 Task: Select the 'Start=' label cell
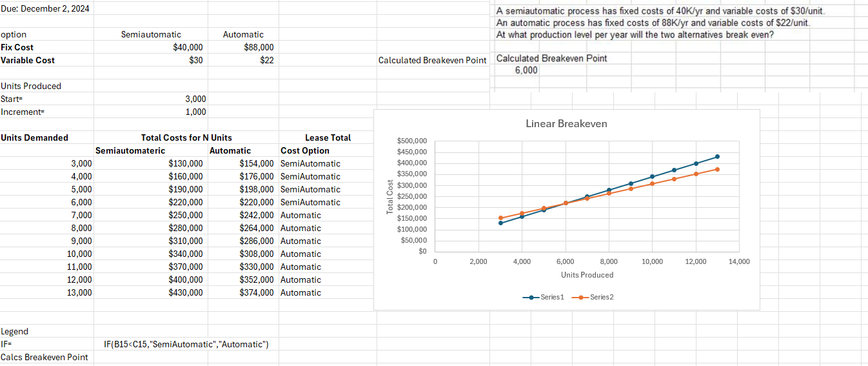point(12,99)
